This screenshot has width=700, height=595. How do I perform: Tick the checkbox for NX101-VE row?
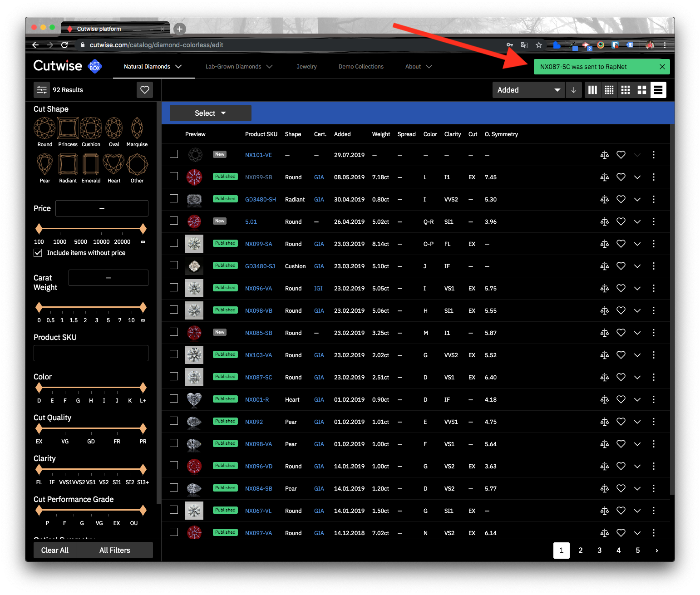click(x=174, y=154)
